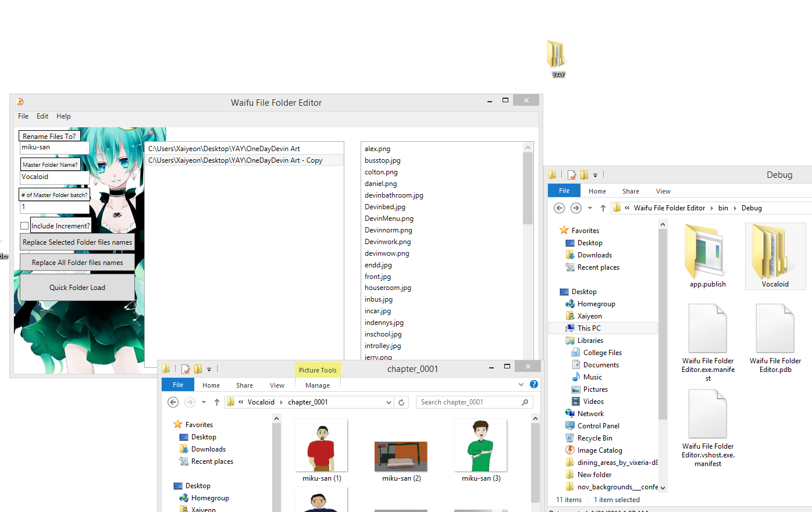This screenshot has width=812, height=512.
Task: Click Properties quick access icon in Debug title bar
Action: click(x=572, y=174)
